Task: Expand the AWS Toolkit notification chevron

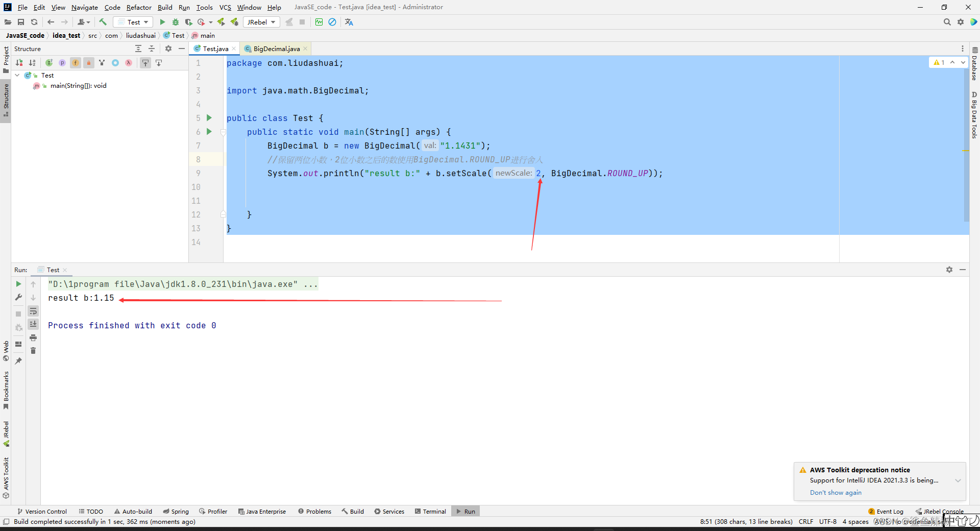Action: coord(958,480)
